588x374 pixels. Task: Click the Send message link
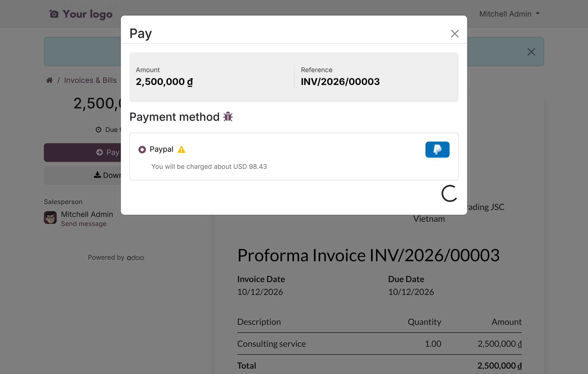click(84, 224)
